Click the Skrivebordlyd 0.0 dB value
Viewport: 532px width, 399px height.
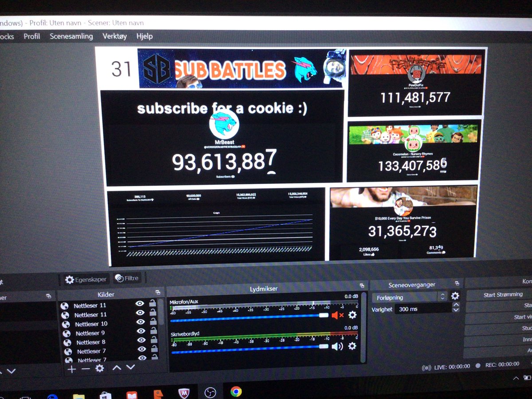(351, 328)
